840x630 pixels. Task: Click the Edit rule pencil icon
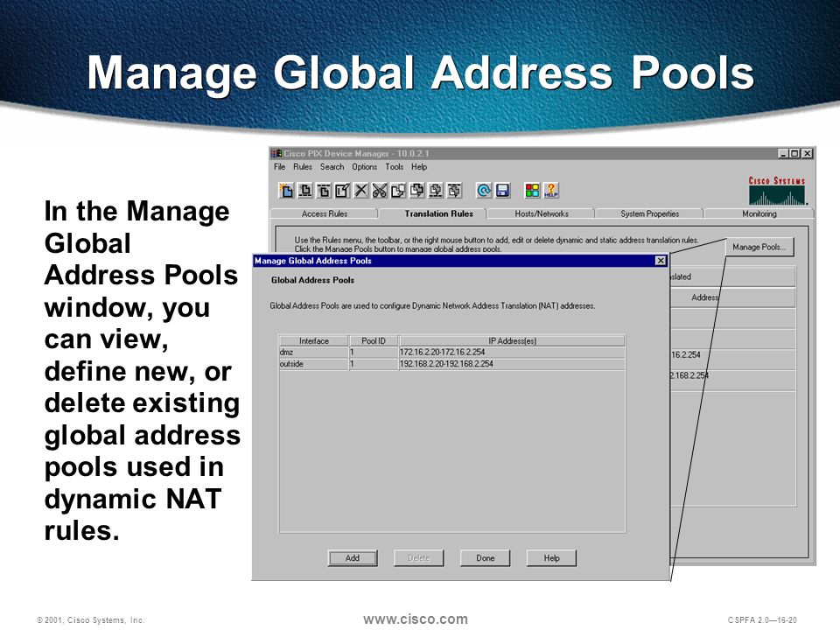[x=342, y=190]
